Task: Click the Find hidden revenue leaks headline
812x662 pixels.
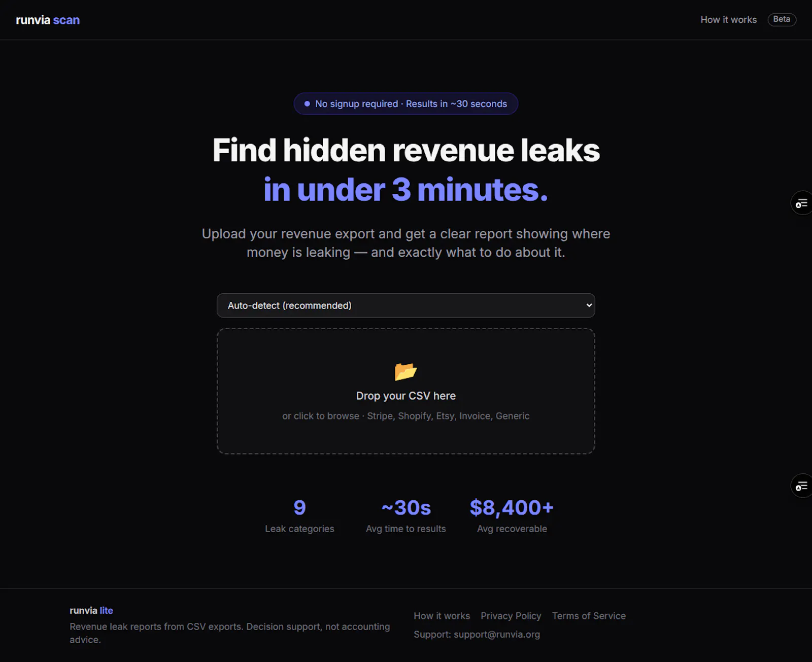Action: pos(406,150)
